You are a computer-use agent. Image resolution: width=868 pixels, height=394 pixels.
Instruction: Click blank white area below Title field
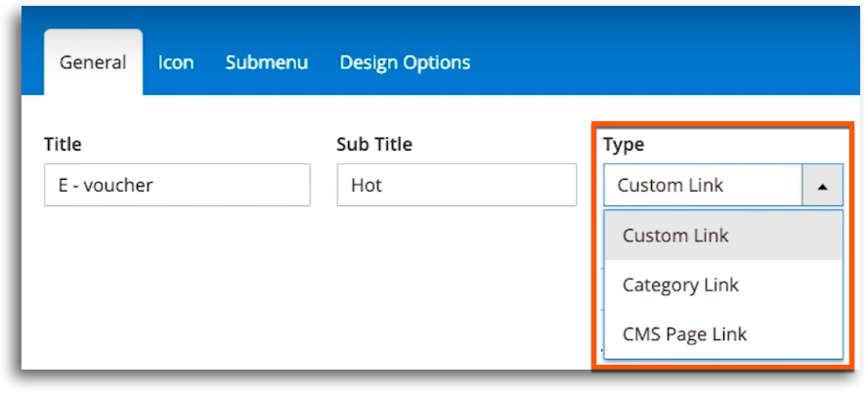[x=177, y=287]
